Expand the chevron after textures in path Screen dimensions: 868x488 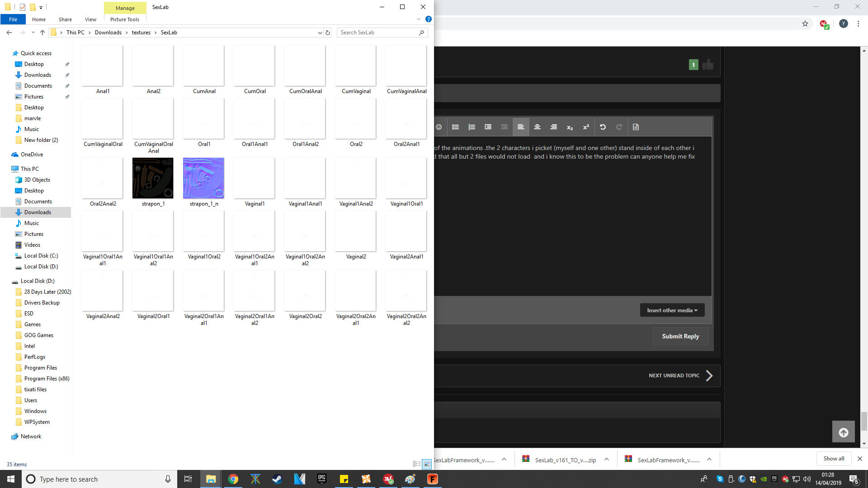(x=156, y=33)
